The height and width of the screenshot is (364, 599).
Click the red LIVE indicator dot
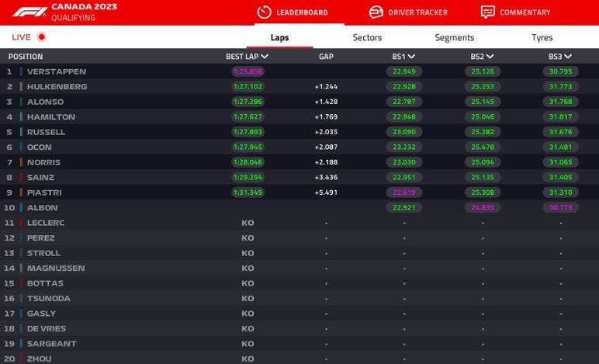click(41, 37)
